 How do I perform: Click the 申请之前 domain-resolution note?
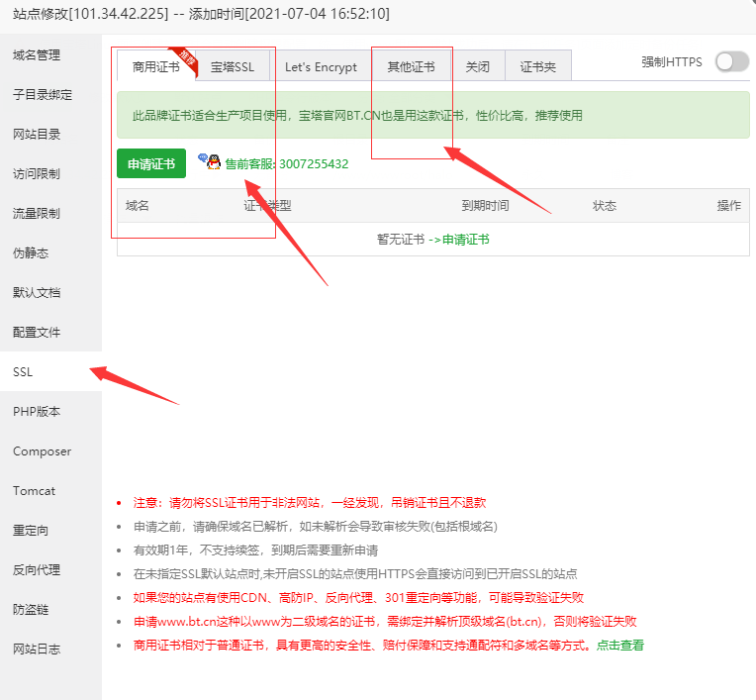pos(316,527)
